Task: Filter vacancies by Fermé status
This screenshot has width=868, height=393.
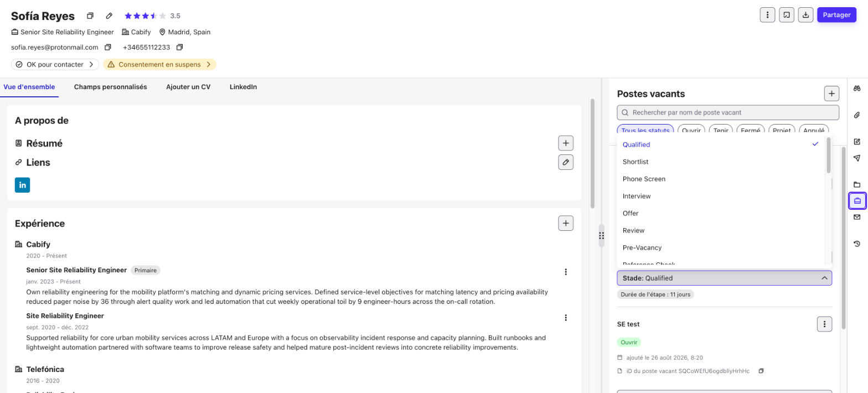Action: [x=751, y=130]
